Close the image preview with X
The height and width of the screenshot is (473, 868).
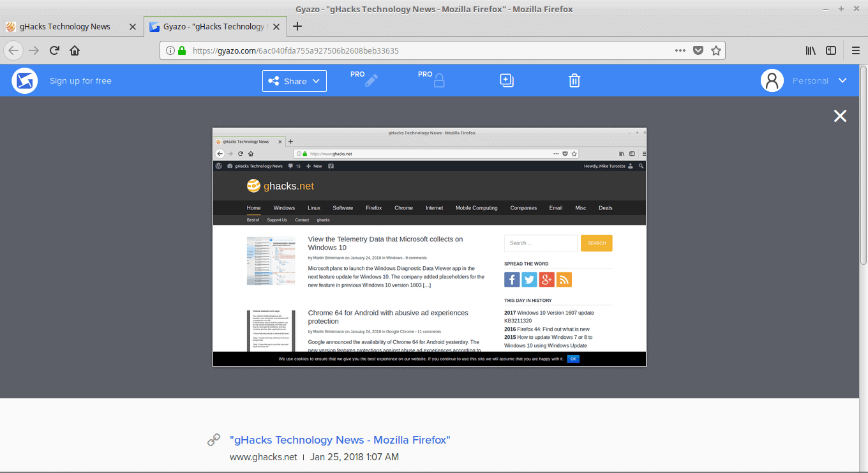tap(840, 116)
